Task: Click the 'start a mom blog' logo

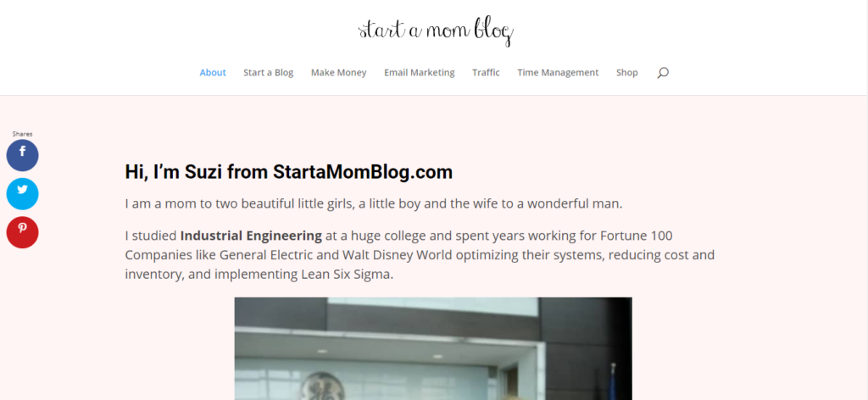Action: (437, 31)
